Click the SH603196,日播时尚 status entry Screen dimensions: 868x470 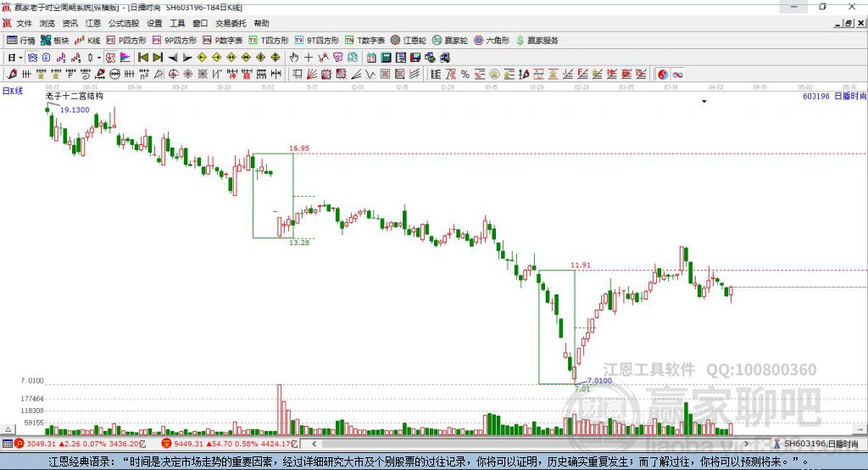pyautogui.click(x=816, y=444)
